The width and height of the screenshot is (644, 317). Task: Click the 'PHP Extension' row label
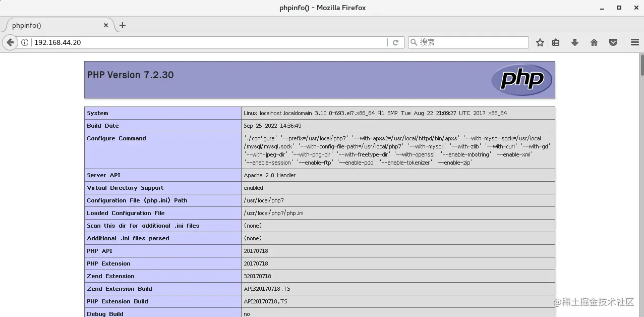[x=108, y=263]
